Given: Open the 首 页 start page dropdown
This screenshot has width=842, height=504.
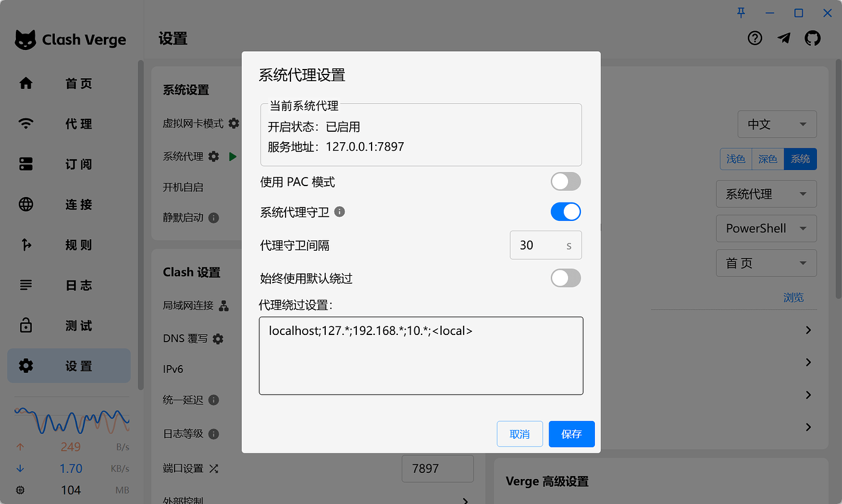Looking at the screenshot, I should pyautogui.click(x=766, y=263).
